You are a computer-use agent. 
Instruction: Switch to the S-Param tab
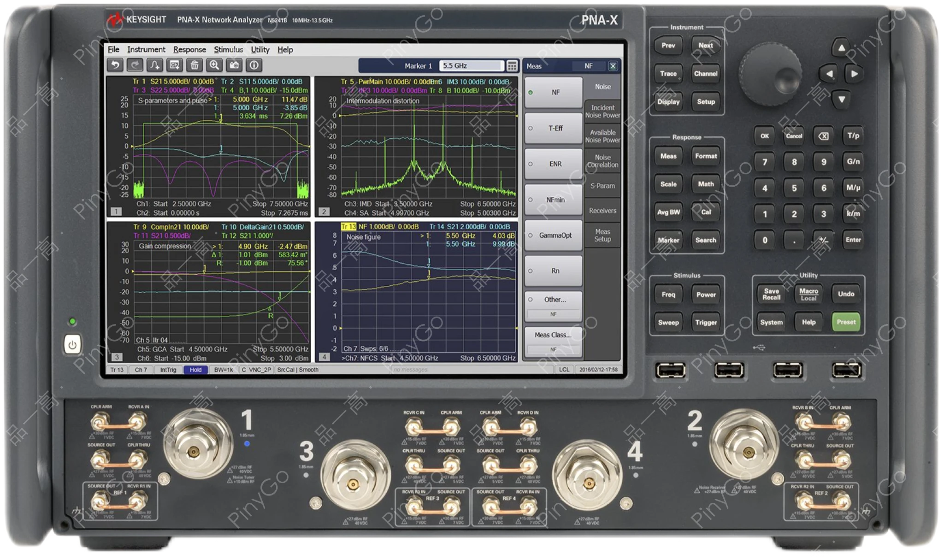(x=602, y=186)
